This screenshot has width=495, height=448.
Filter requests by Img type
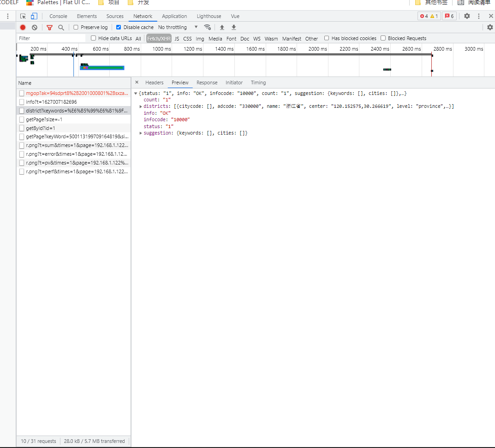tap(200, 39)
